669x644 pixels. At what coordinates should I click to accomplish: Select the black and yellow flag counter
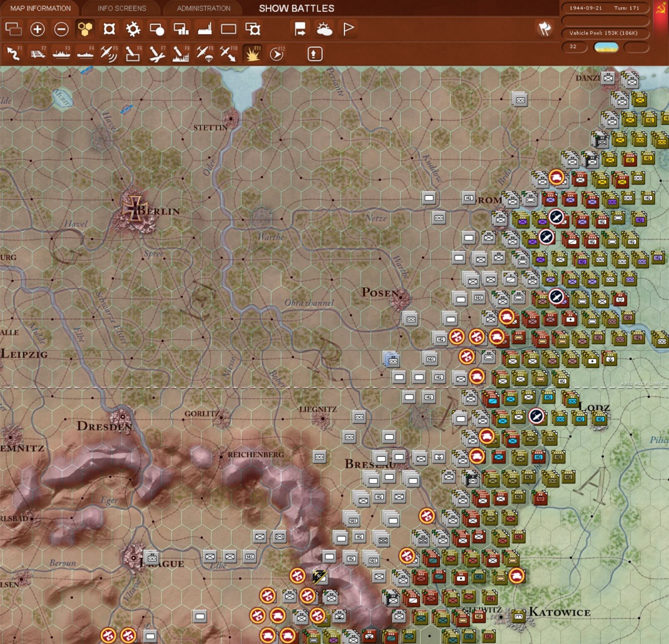click(319, 577)
